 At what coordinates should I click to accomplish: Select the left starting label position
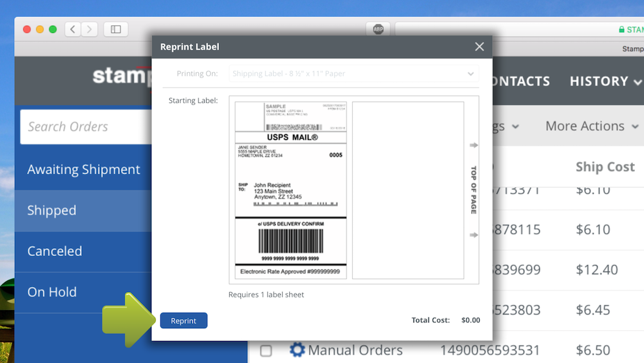click(291, 190)
